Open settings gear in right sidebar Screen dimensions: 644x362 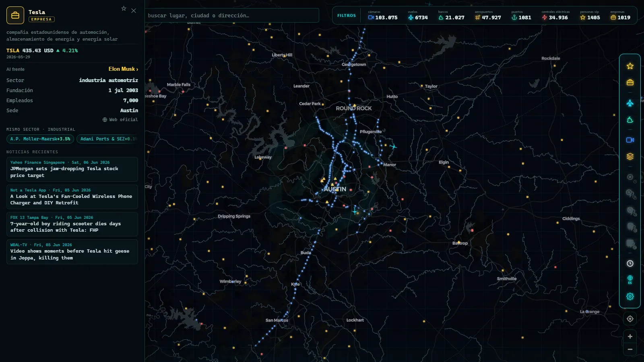tap(630, 296)
